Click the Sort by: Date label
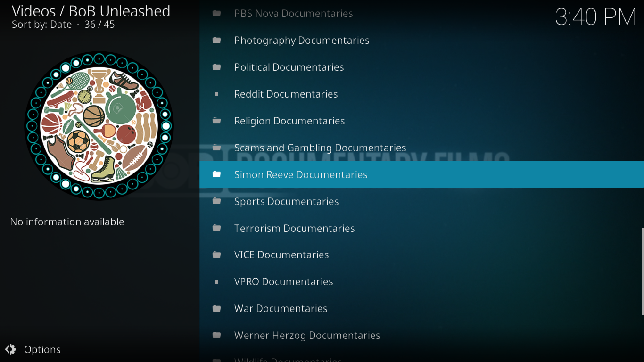The height and width of the screenshot is (362, 644). click(x=41, y=25)
